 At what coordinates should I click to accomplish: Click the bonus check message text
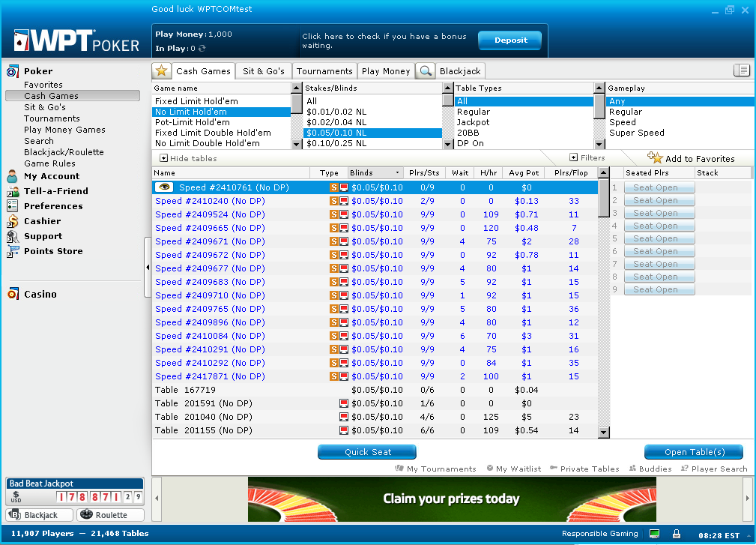coord(384,41)
